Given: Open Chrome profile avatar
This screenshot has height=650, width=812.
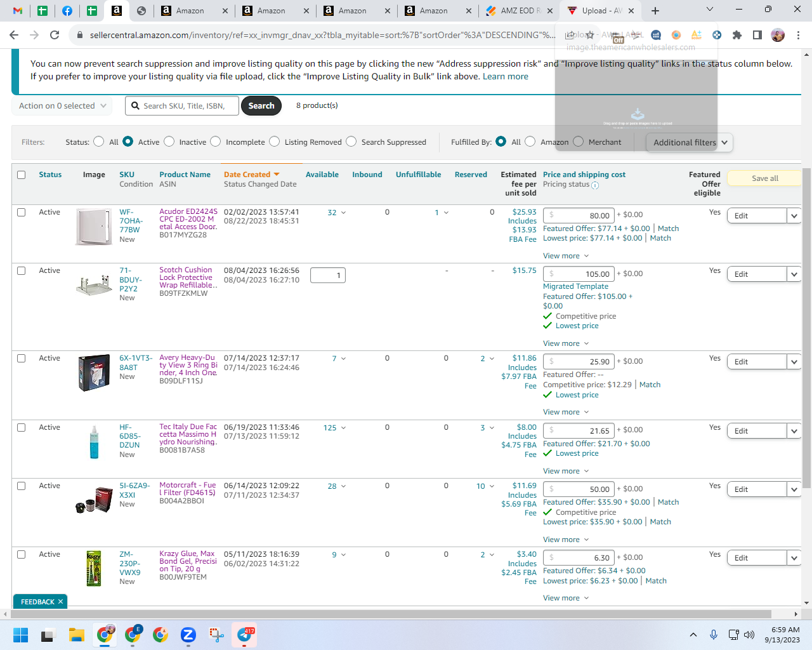Looking at the screenshot, I should [x=778, y=35].
